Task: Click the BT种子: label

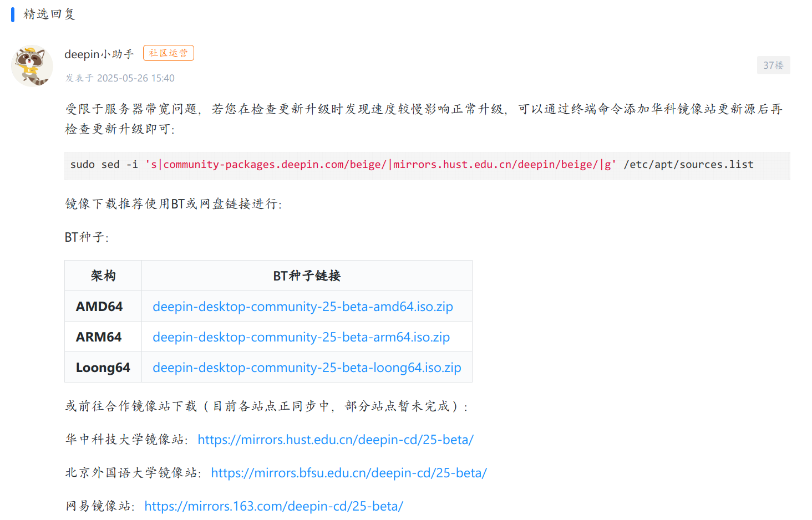Action: pos(87,237)
